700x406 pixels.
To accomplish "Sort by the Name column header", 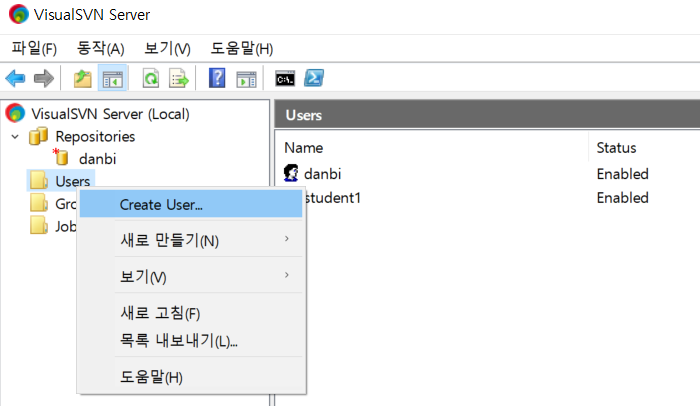I will [304, 147].
